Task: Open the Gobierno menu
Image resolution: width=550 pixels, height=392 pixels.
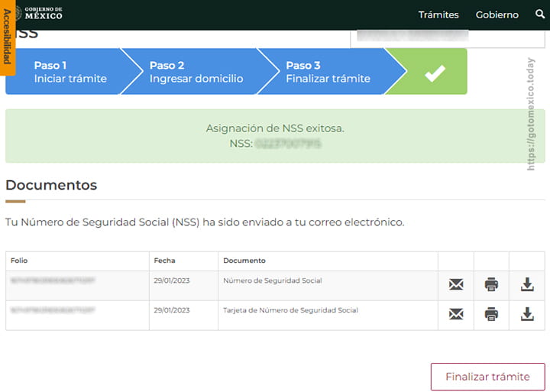Action: 497,15
